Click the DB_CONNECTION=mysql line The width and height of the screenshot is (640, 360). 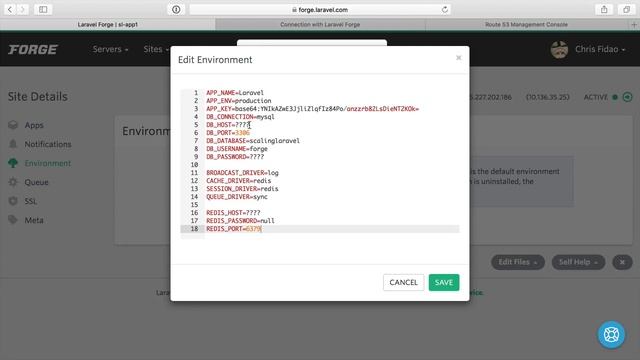(240, 117)
